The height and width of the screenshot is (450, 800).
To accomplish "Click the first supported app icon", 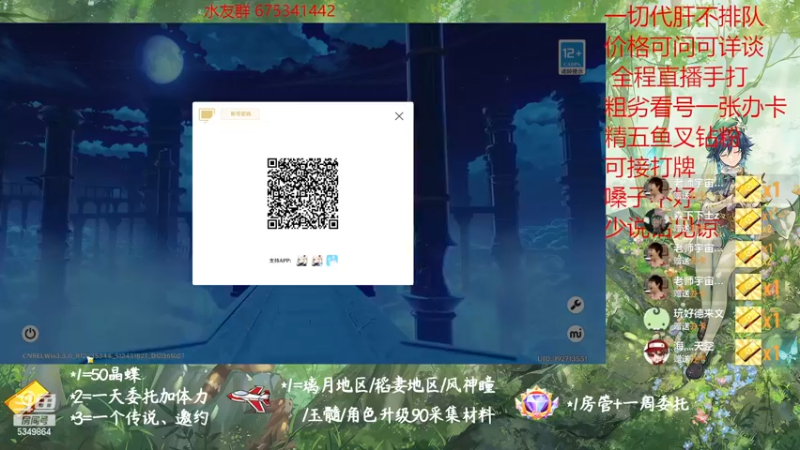I will [x=302, y=261].
